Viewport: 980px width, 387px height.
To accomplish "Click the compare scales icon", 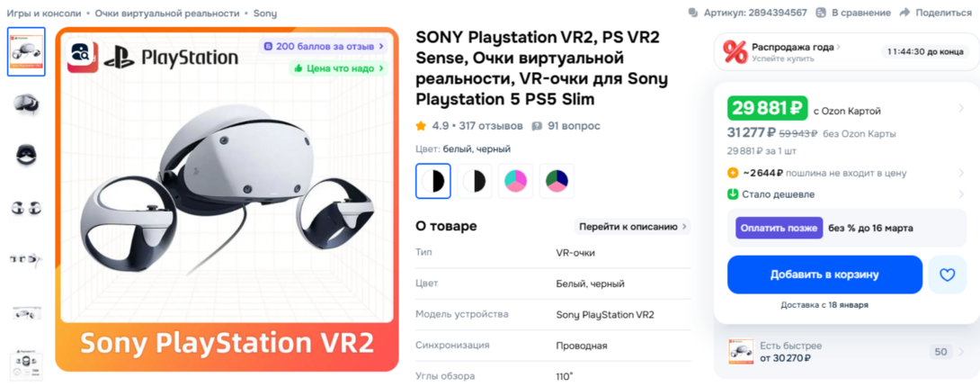I will point(820,13).
